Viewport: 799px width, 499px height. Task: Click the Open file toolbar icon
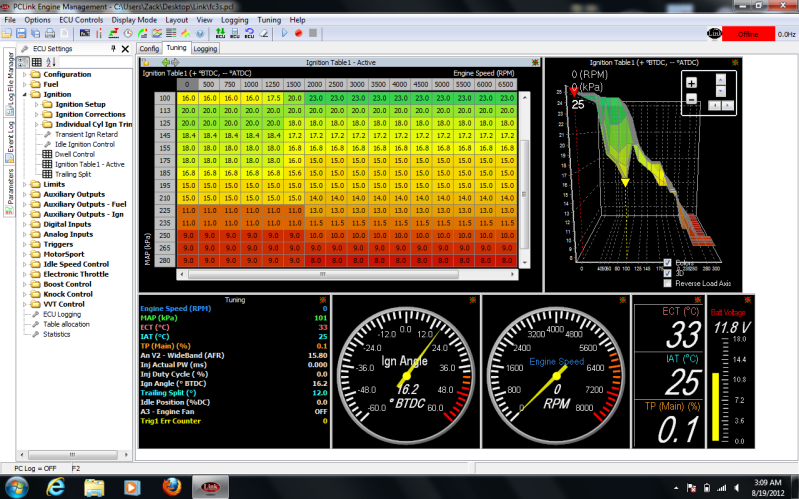tap(7, 34)
